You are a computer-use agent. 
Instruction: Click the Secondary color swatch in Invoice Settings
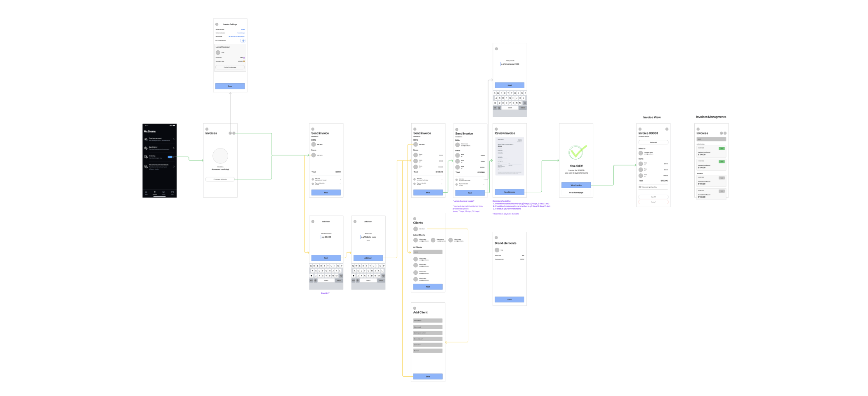click(x=244, y=61)
